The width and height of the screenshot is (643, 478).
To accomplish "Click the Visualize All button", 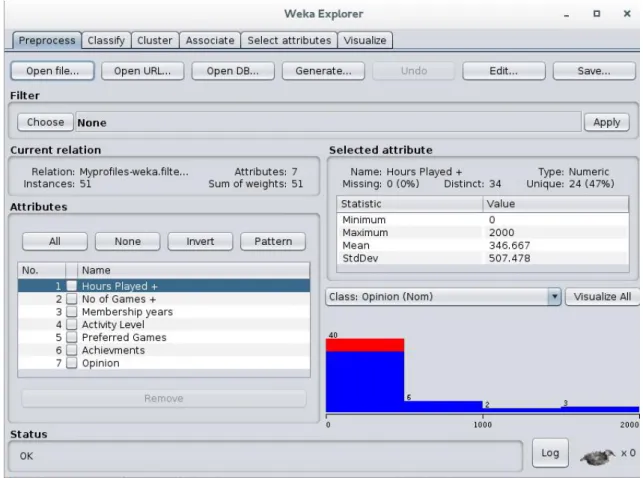I will [602, 296].
